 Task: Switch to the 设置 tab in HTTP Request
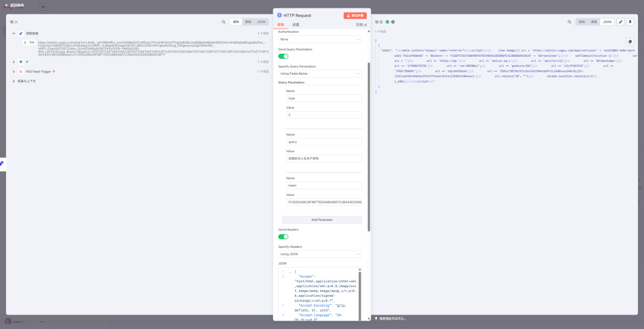click(296, 24)
